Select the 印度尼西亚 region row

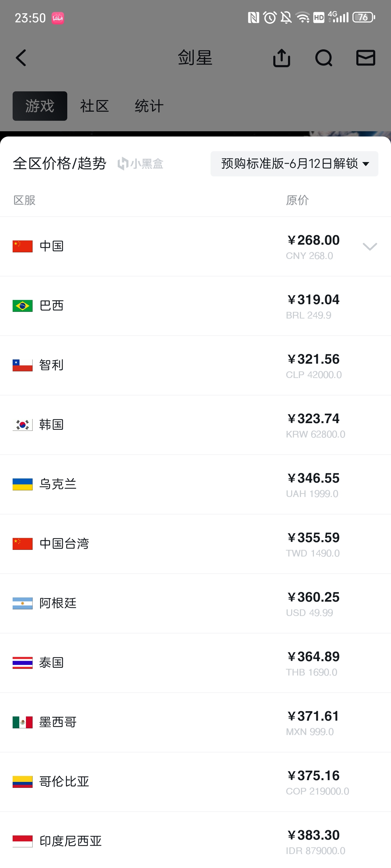[195, 840]
